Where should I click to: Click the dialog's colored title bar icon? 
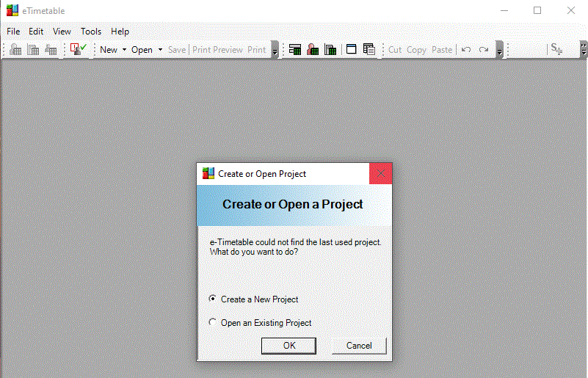[x=208, y=173]
